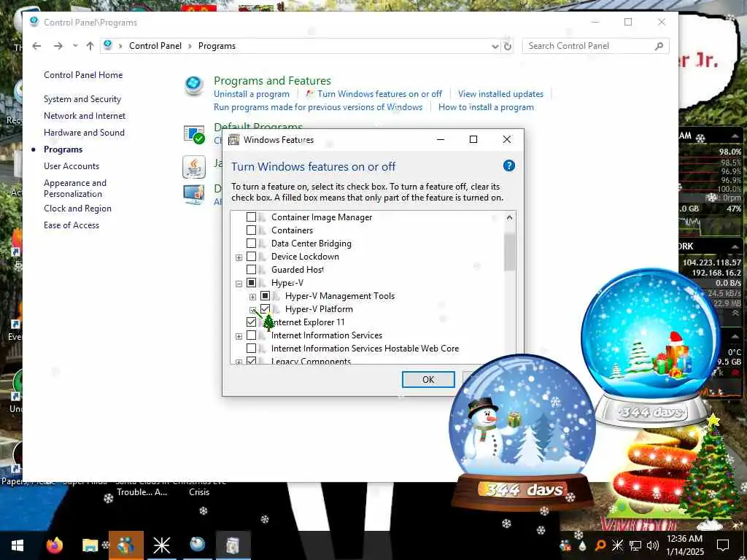Screen dimensions: 747x560
Task: Expand the Hyper-V Management Tools node
Action: pyautogui.click(x=253, y=297)
